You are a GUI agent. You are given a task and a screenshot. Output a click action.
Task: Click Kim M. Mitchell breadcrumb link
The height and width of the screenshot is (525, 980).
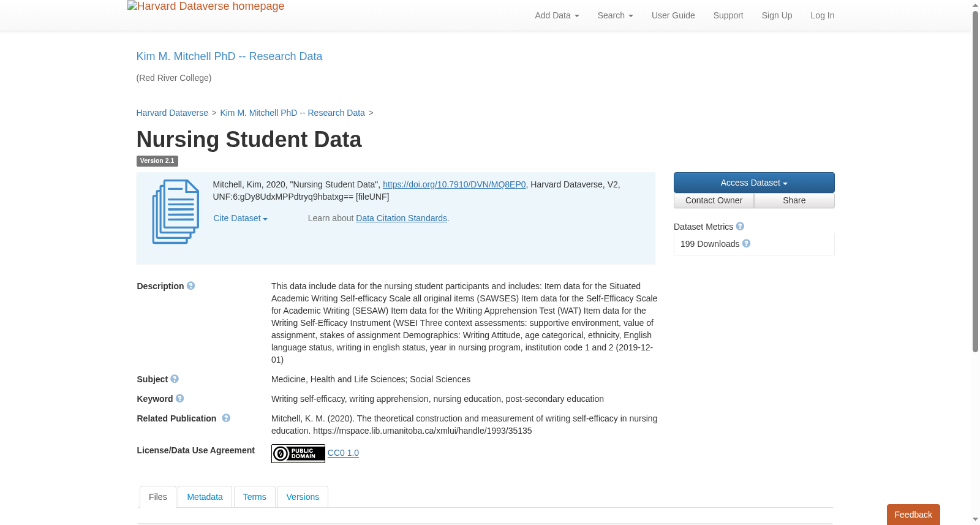tap(292, 113)
